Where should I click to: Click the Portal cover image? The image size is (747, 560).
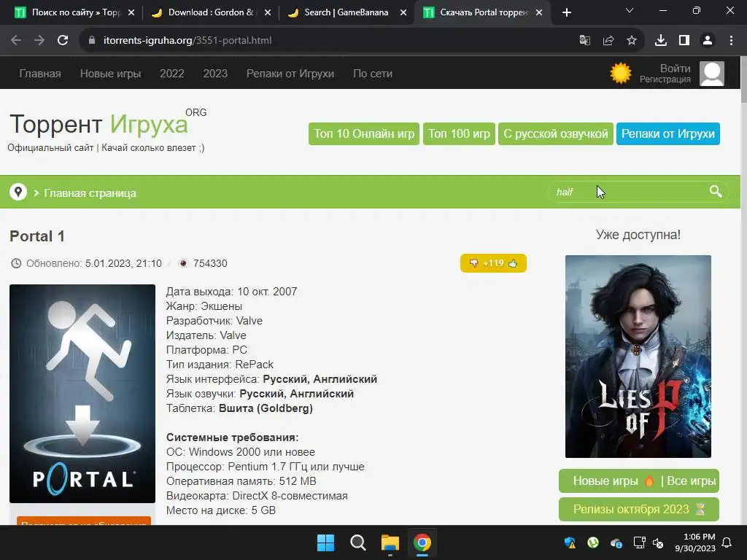pyautogui.click(x=82, y=393)
